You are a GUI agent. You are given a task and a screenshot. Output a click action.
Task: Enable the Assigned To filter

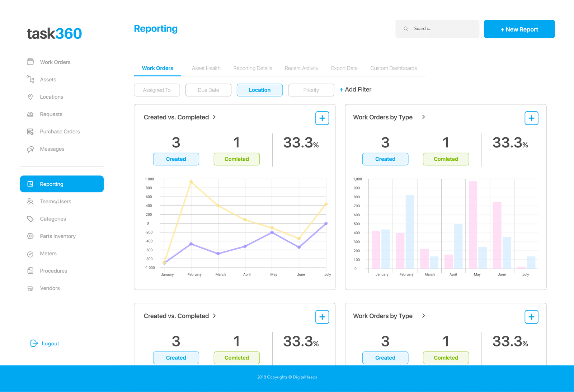pyautogui.click(x=157, y=90)
